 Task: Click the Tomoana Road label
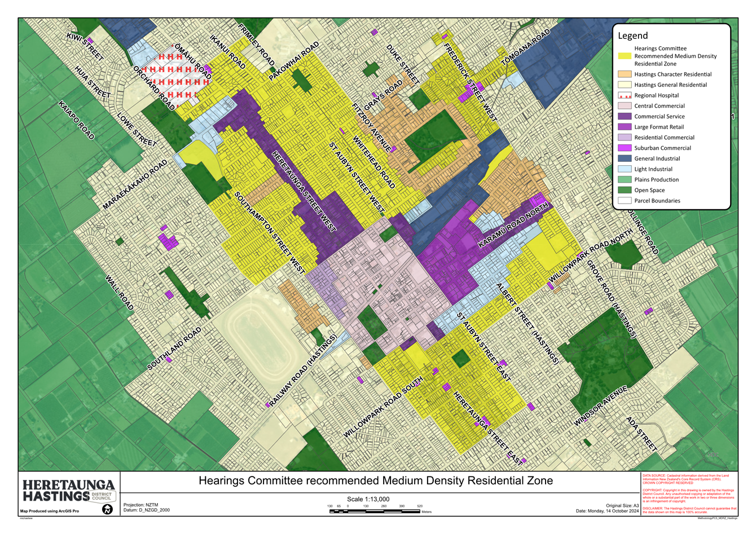(x=525, y=46)
